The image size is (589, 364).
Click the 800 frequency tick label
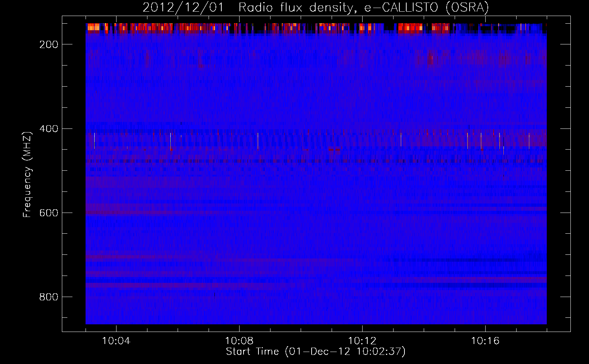click(x=49, y=297)
